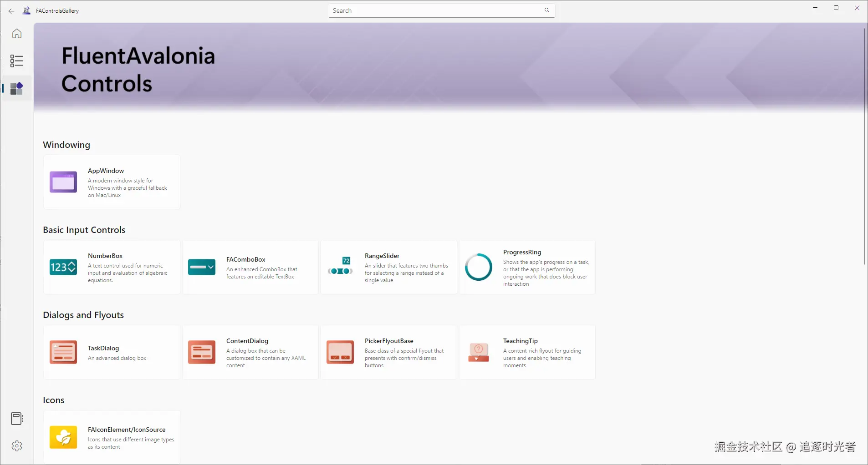The height and width of the screenshot is (465, 868).
Task: Click the Windowing section heading
Action: [66, 145]
